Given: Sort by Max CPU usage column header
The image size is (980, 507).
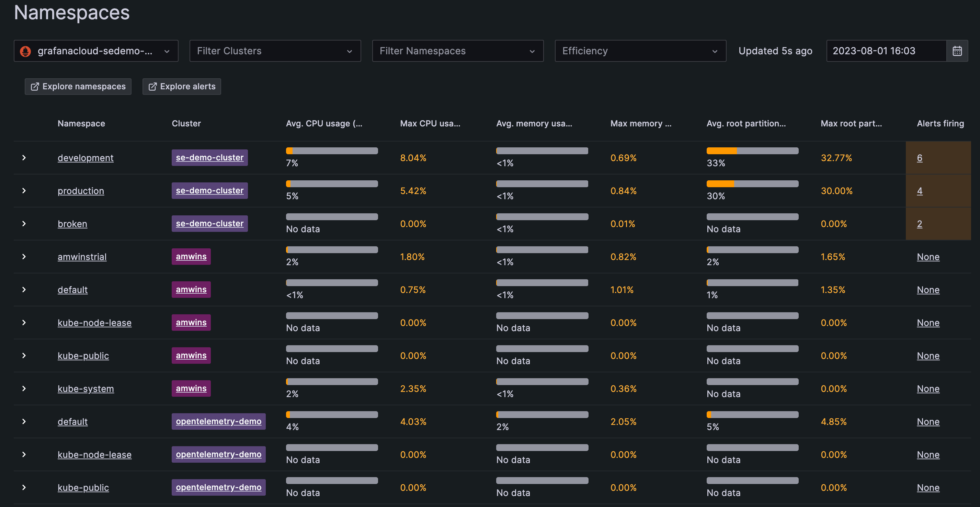Looking at the screenshot, I should coord(430,123).
